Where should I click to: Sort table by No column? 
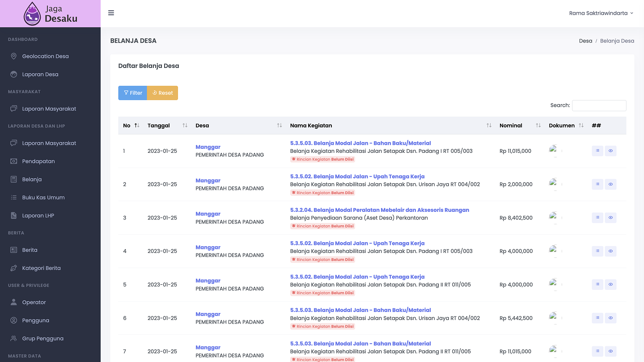pos(131,126)
